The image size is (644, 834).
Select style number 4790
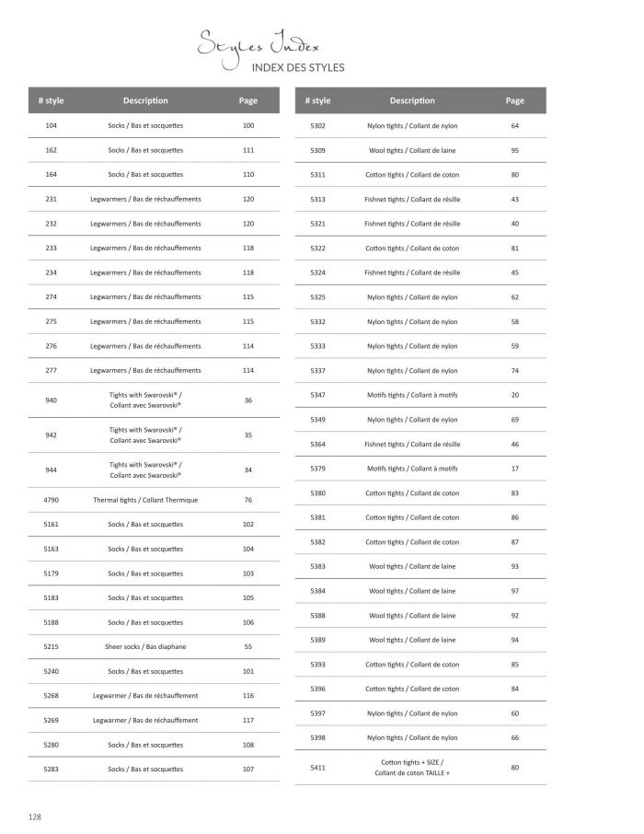(51, 500)
